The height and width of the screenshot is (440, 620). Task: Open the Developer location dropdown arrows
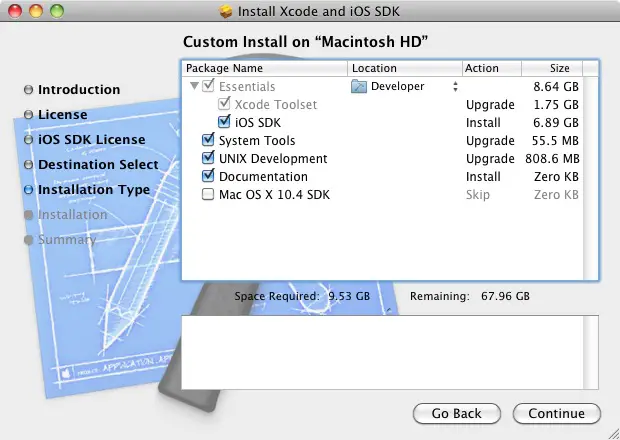coord(455,87)
